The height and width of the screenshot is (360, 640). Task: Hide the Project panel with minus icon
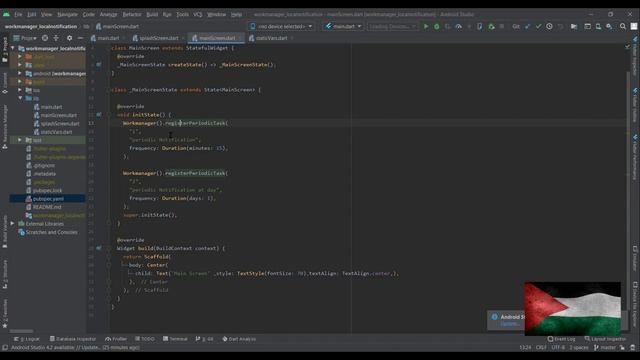80,38
